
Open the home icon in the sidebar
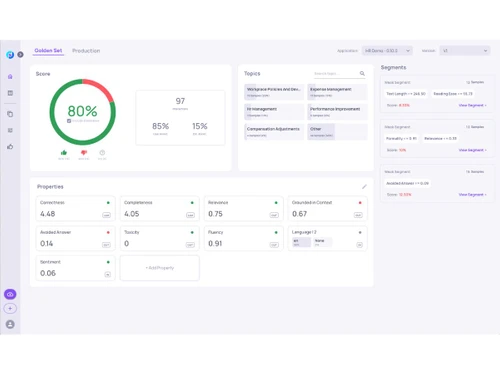click(x=10, y=77)
